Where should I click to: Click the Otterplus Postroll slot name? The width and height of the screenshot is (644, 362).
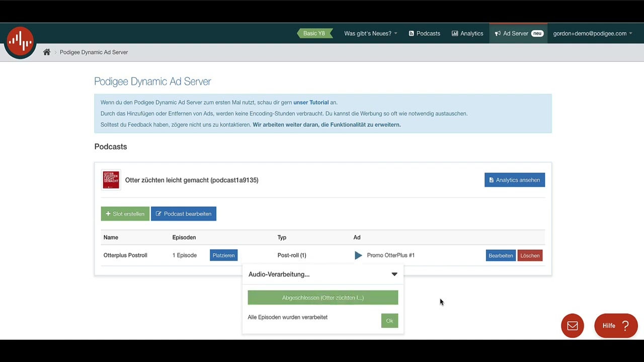coord(125,255)
